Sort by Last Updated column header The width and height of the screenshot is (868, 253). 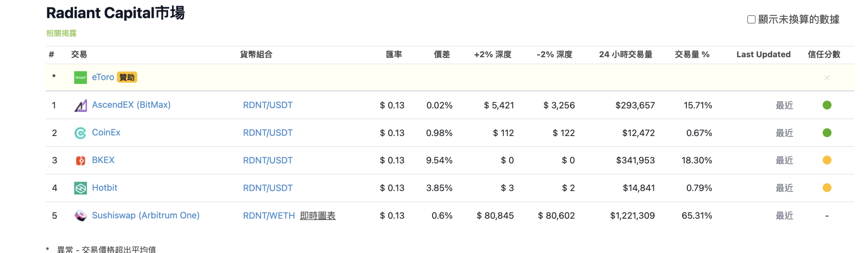pyautogui.click(x=764, y=54)
